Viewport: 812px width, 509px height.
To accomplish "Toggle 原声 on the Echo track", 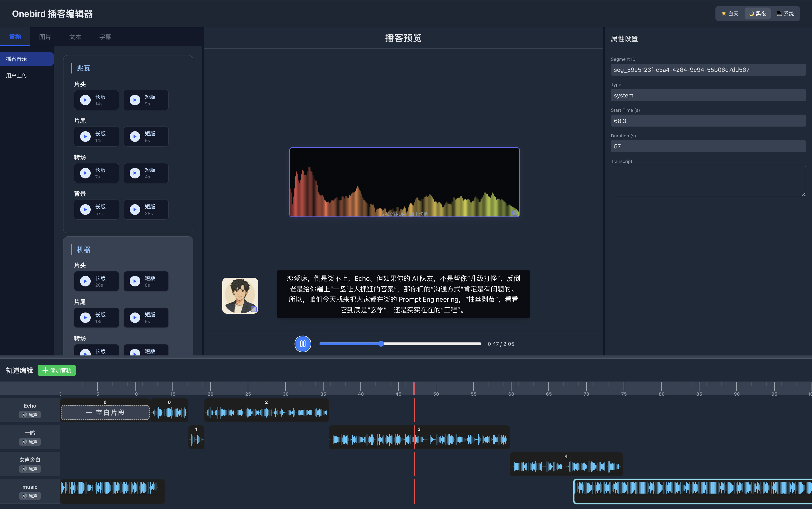I will 30,415.
